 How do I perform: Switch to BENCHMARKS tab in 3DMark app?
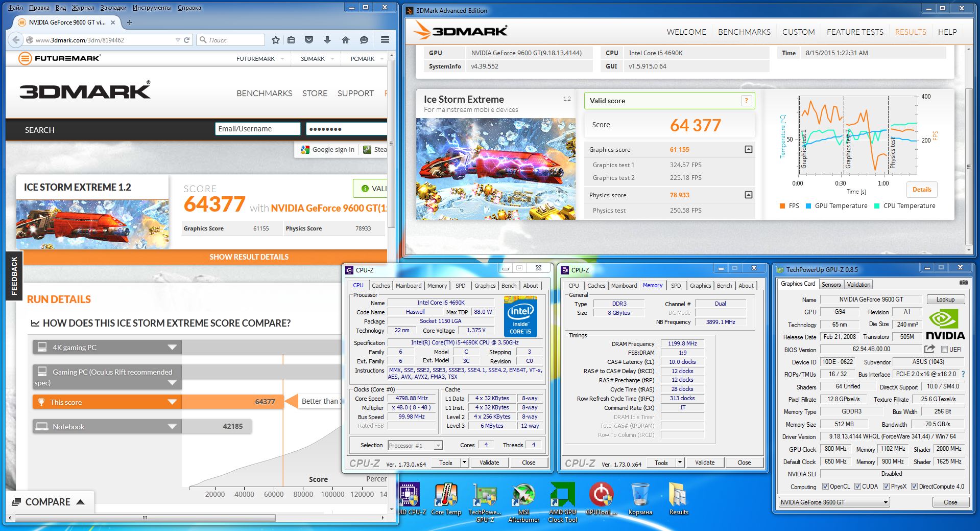(x=744, y=32)
